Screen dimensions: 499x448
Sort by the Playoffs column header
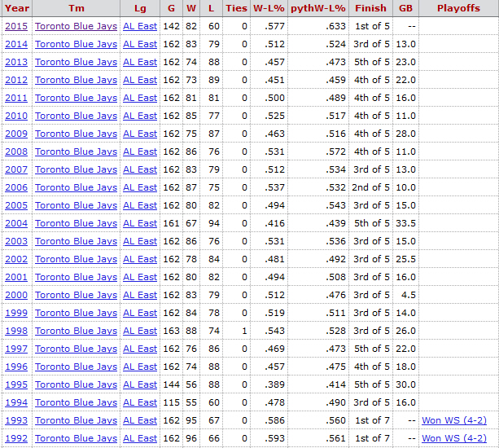(458, 8)
